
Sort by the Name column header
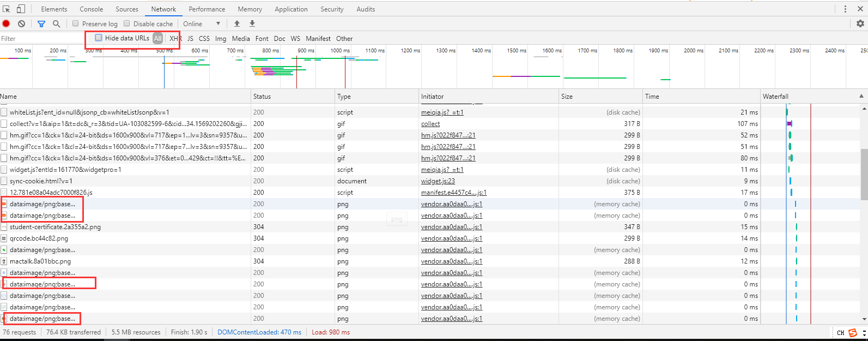125,97
